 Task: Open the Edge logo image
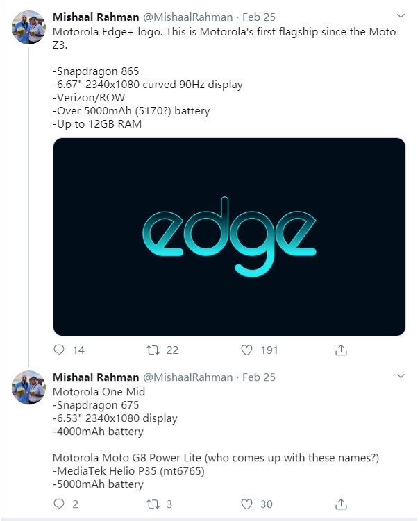click(x=229, y=237)
